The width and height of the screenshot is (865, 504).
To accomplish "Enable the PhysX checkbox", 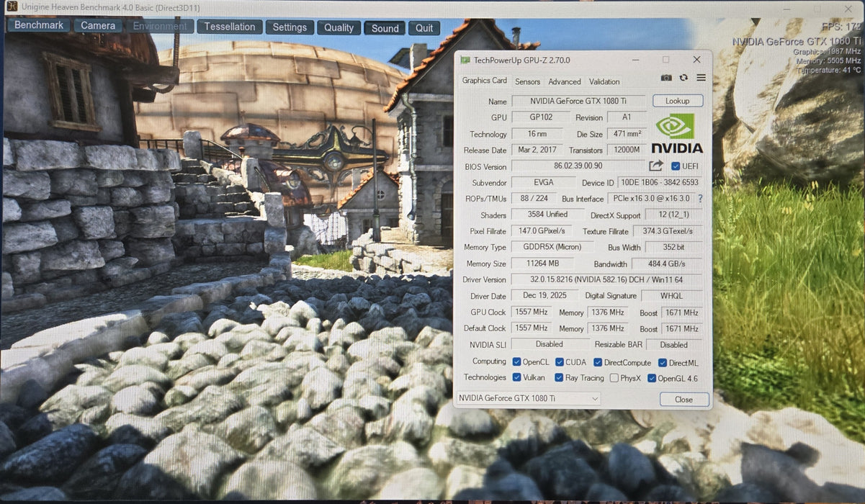I will [x=614, y=378].
